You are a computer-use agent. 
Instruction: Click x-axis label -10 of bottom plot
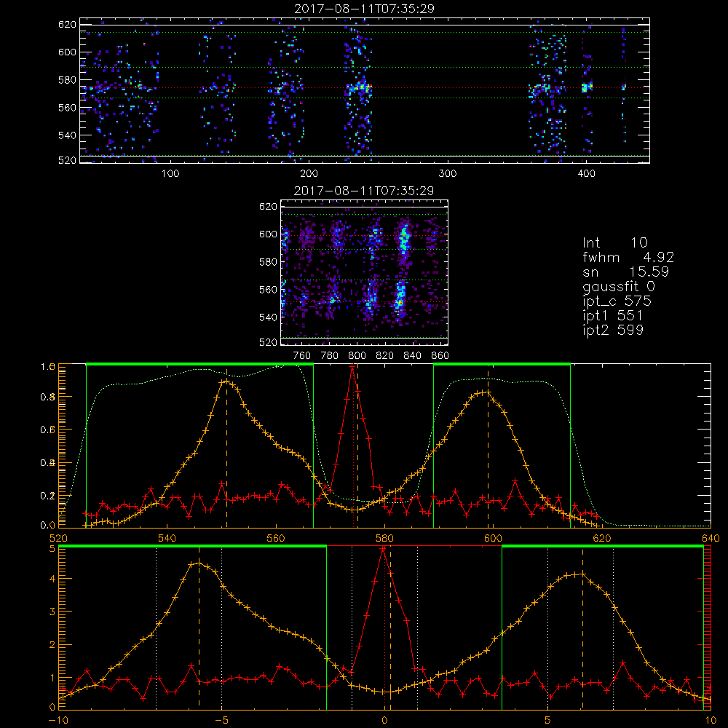58,721
